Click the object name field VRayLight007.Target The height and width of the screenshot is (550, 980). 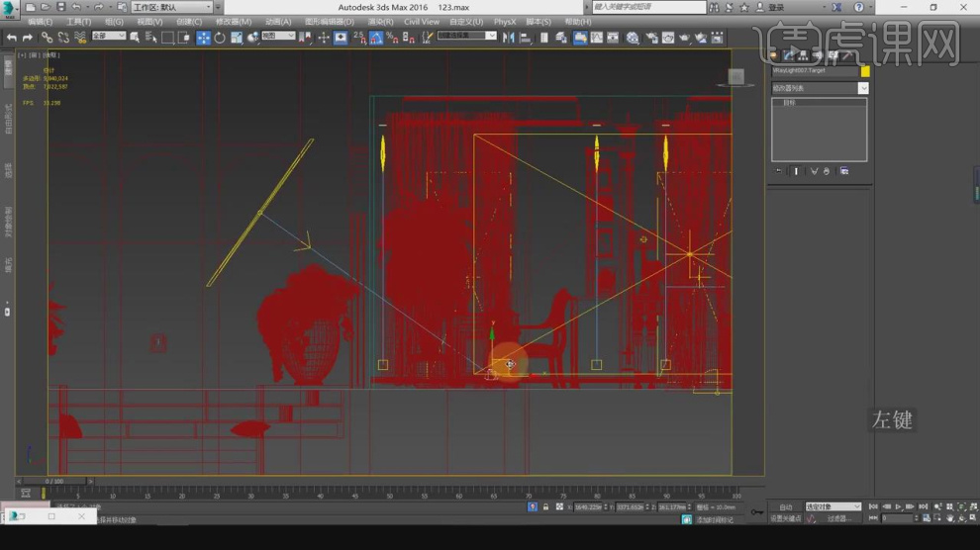tap(815, 71)
